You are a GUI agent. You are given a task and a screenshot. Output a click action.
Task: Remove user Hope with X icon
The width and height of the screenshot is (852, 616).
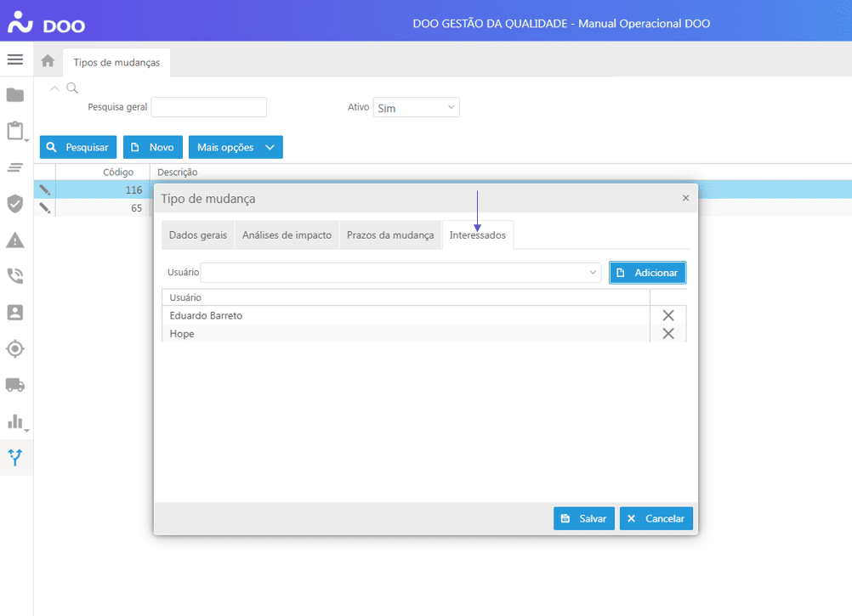click(x=667, y=334)
